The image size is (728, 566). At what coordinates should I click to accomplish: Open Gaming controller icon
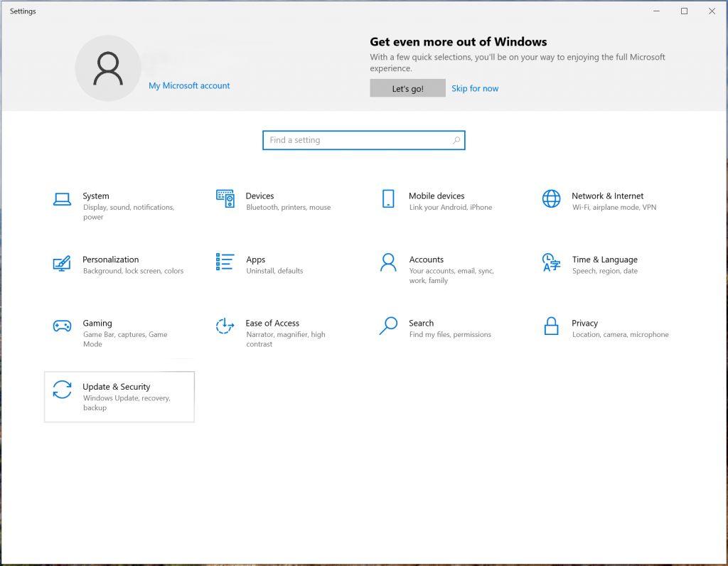tap(62, 326)
